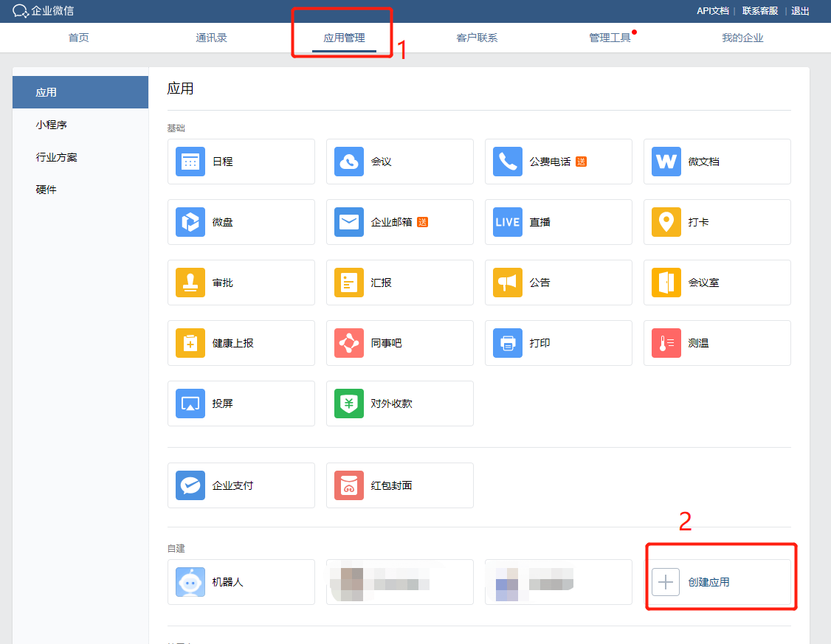Click the 测温 thermometer icon

click(666, 343)
